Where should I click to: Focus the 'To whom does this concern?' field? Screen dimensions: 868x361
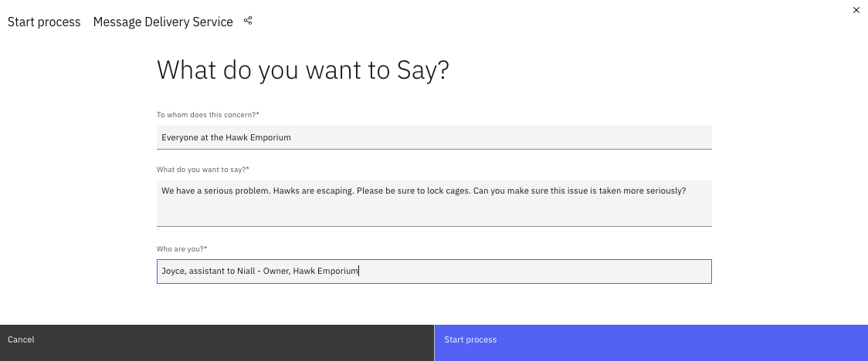click(x=434, y=137)
